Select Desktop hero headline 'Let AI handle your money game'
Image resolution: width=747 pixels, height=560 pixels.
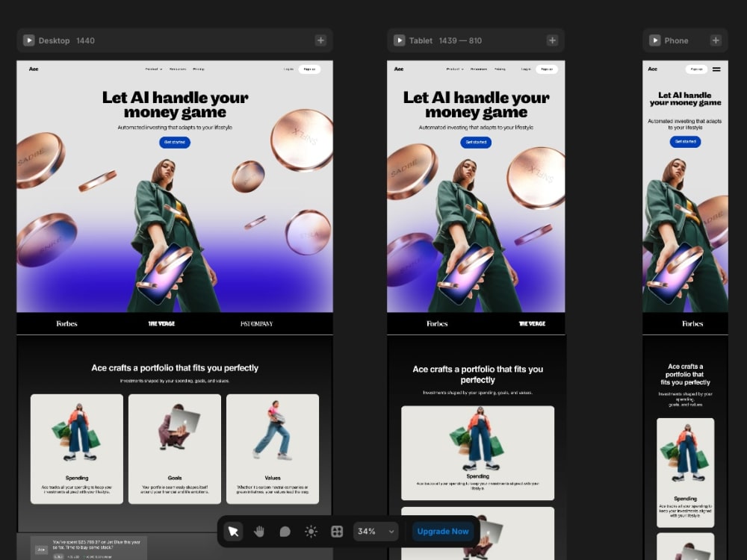coord(176,105)
